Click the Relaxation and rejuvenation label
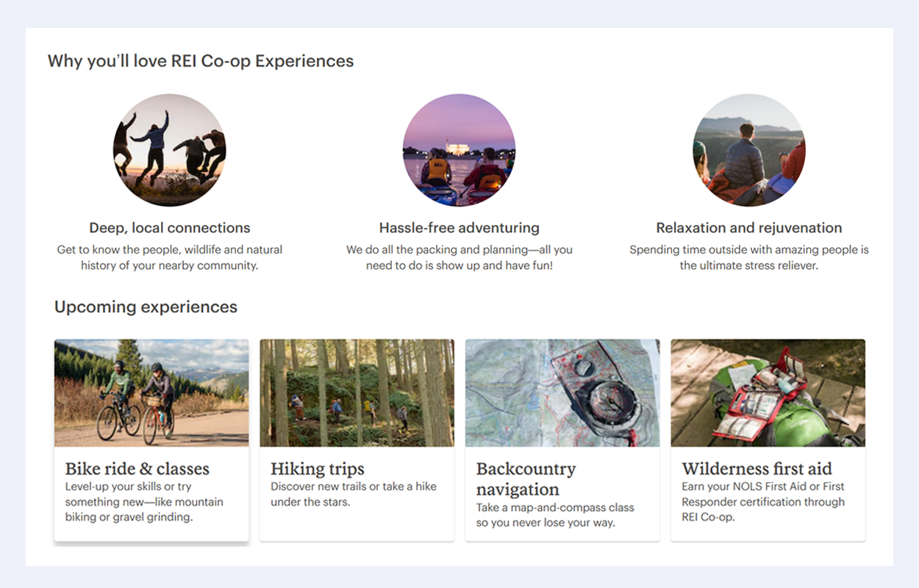This screenshot has height=588, width=919. [x=748, y=228]
